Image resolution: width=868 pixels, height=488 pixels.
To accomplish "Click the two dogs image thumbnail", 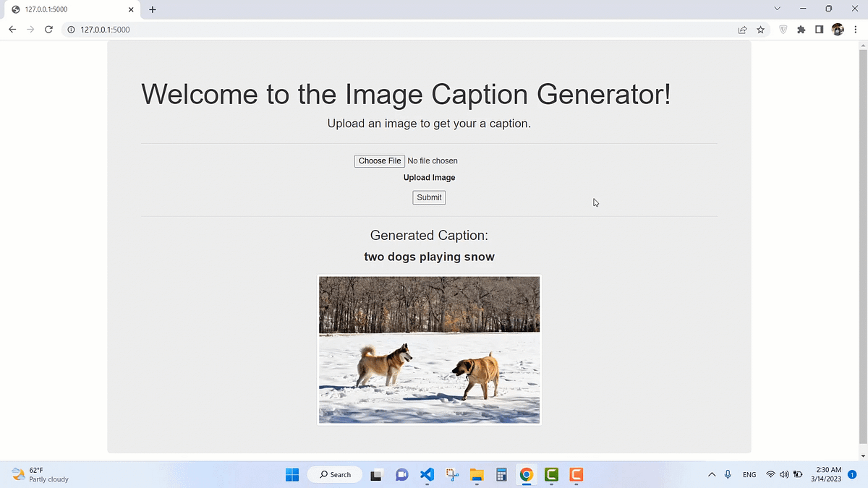I will [429, 349].
